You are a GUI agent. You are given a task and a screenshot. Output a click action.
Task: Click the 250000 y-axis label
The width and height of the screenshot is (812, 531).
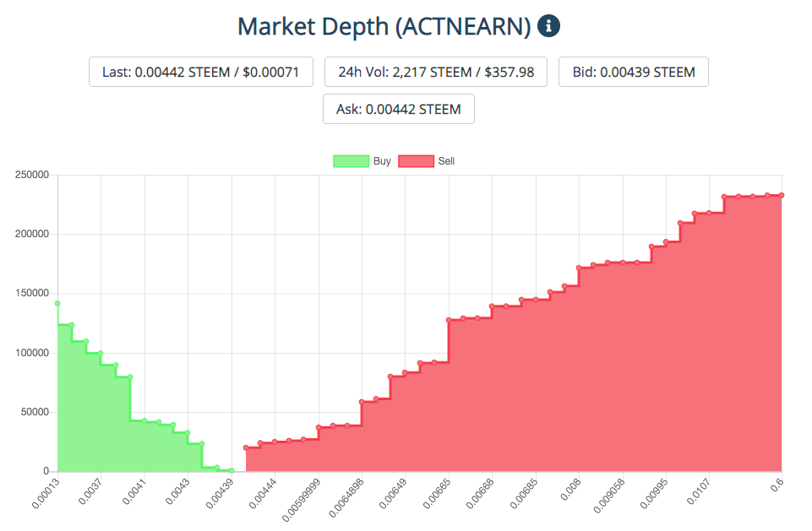(32, 175)
